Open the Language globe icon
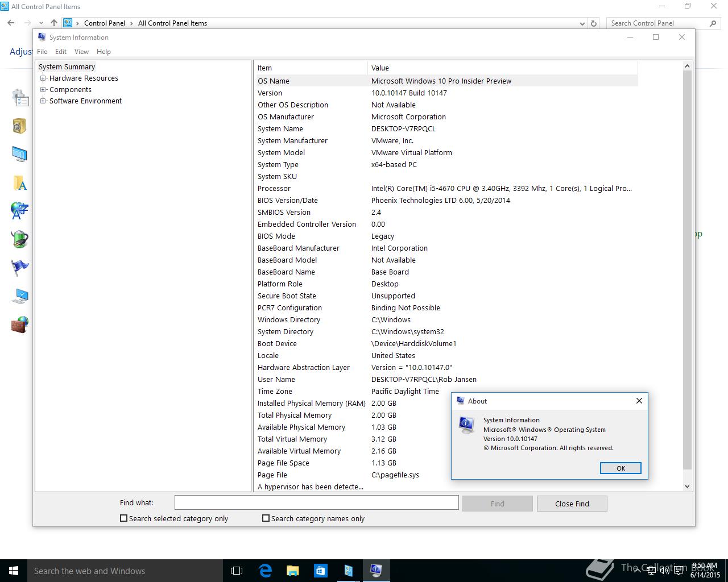Image resolution: width=728 pixels, height=582 pixels. pyautogui.click(x=19, y=211)
